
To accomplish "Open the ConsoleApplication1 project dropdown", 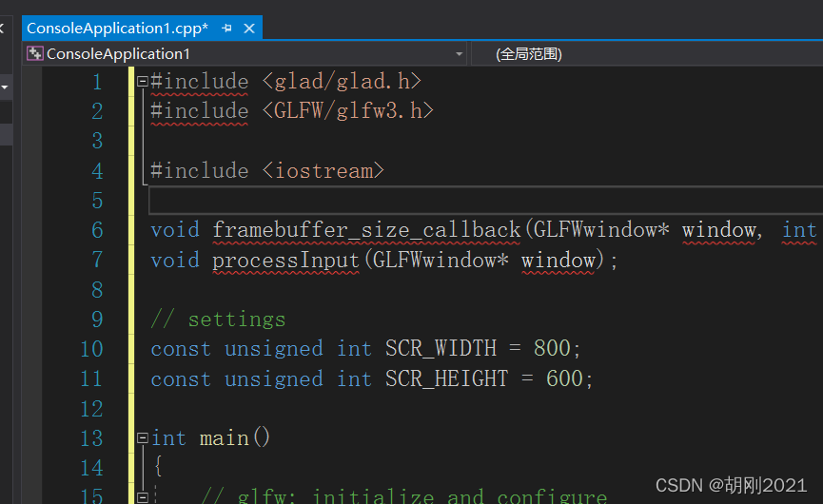I will point(459,54).
